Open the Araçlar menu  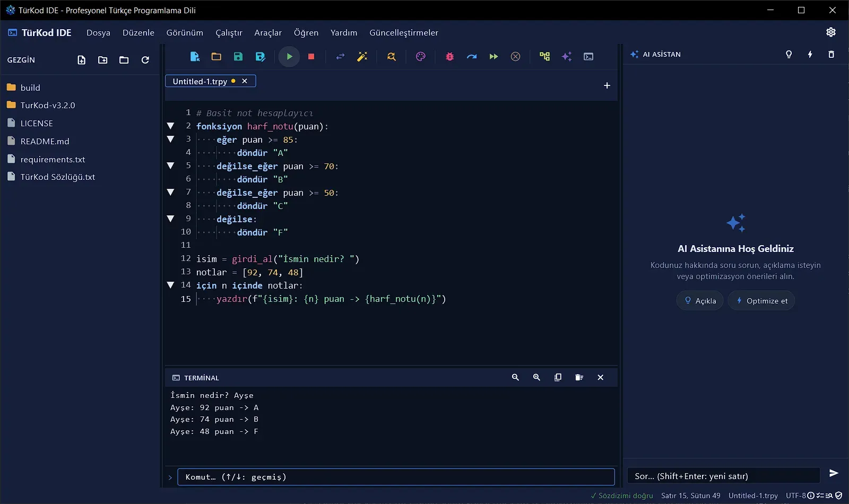[268, 32]
